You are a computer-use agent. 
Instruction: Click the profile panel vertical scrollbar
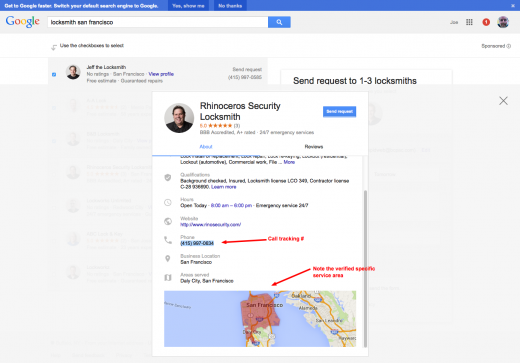(365, 268)
